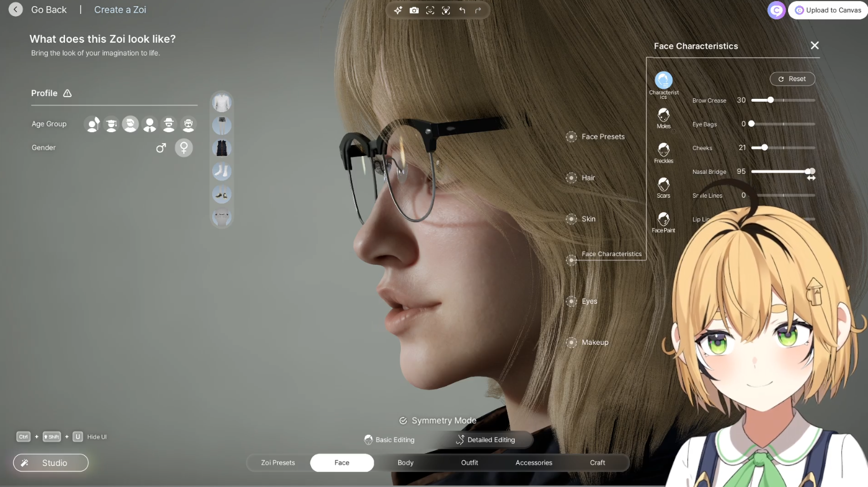868x487 pixels.
Task: Click the Create a Zoi title text
Action: click(120, 9)
